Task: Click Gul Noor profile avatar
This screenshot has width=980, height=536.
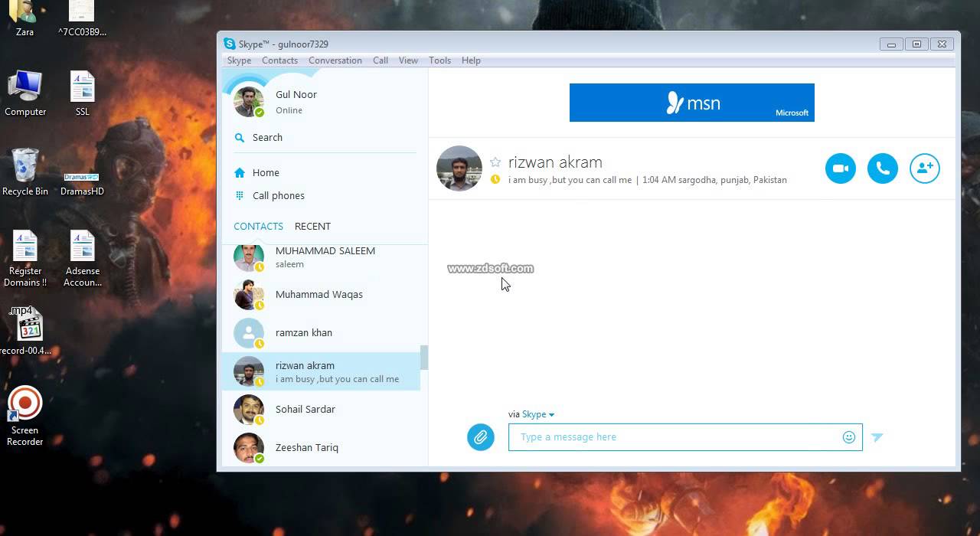Action: point(249,102)
